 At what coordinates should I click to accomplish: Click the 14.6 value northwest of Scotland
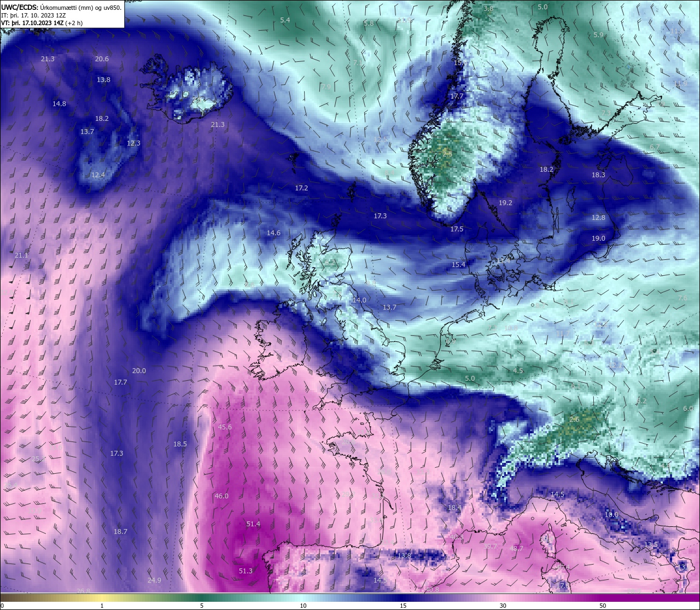[273, 233]
